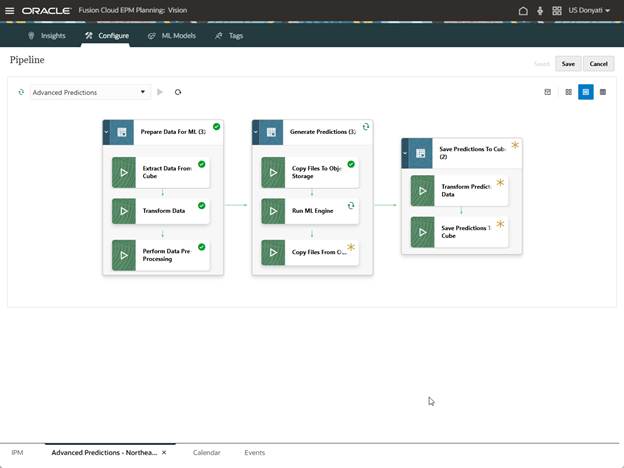Toggle the rightmost pipeline layout view
The width and height of the screenshot is (624, 468).
point(603,92)
